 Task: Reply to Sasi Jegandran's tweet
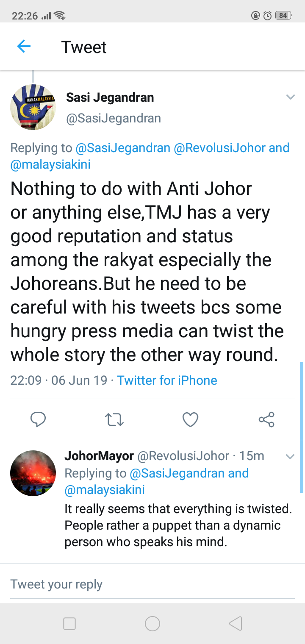(38, 419)
